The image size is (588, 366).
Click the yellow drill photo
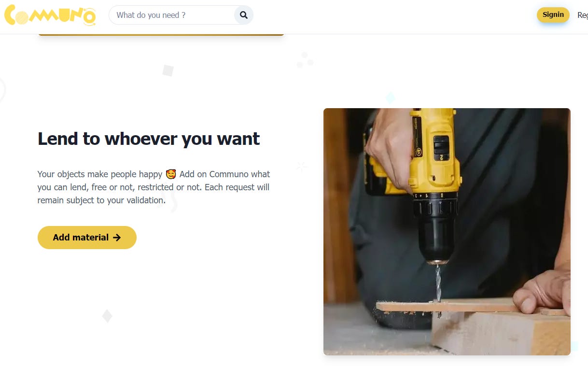(447, 232)
